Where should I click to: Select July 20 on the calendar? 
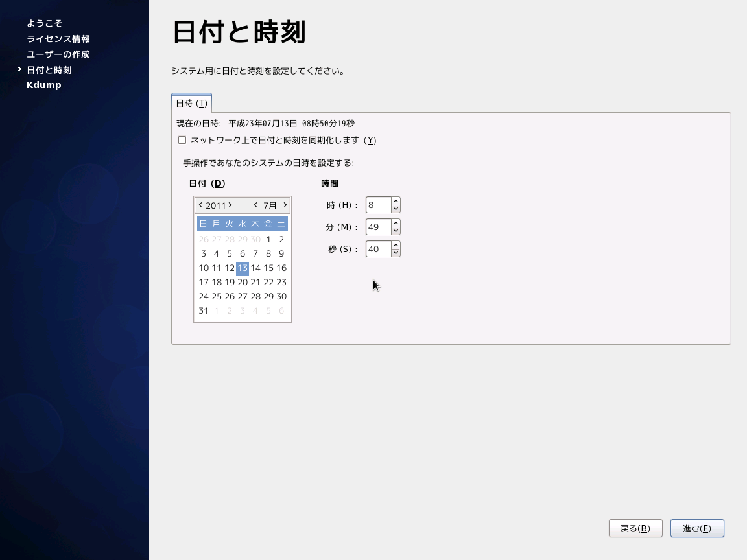point(242,282)
